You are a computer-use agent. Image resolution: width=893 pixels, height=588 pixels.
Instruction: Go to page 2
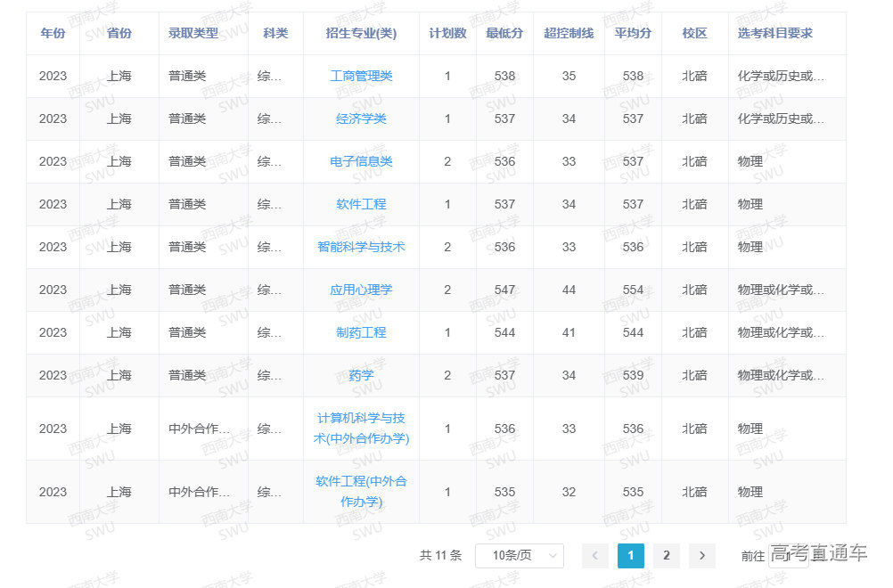click(667, 556)
